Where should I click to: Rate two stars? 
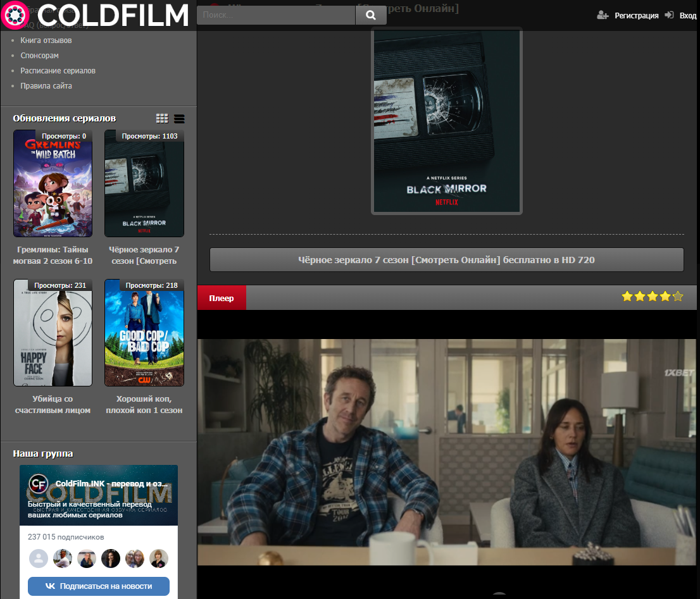(x=640, y=296)
